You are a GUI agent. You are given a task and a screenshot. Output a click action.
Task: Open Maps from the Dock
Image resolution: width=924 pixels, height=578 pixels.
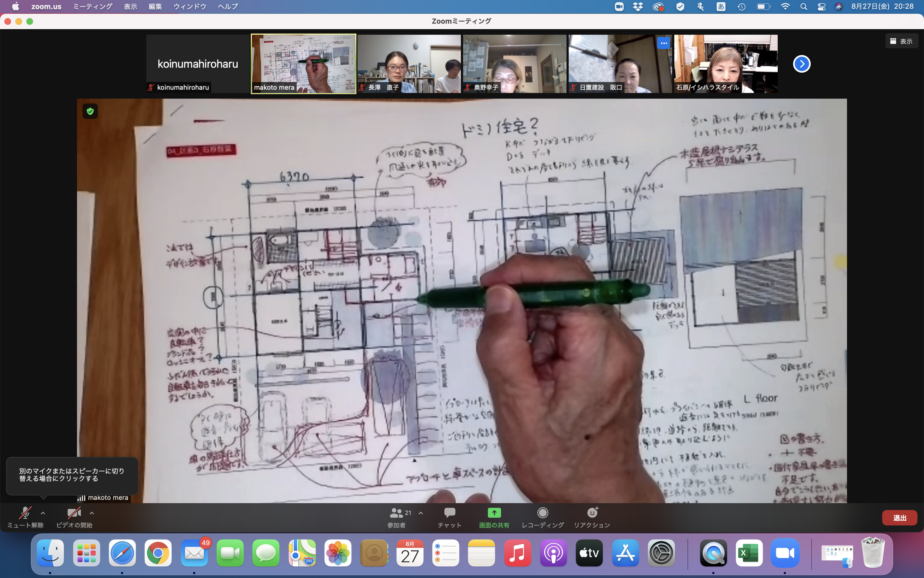tap(302, 553)
